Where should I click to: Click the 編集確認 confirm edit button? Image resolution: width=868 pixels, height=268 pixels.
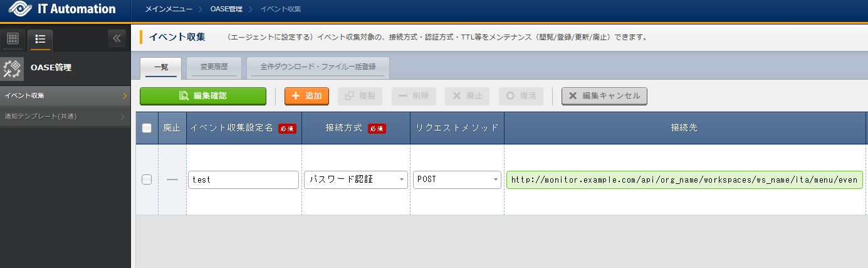point(202,96)
